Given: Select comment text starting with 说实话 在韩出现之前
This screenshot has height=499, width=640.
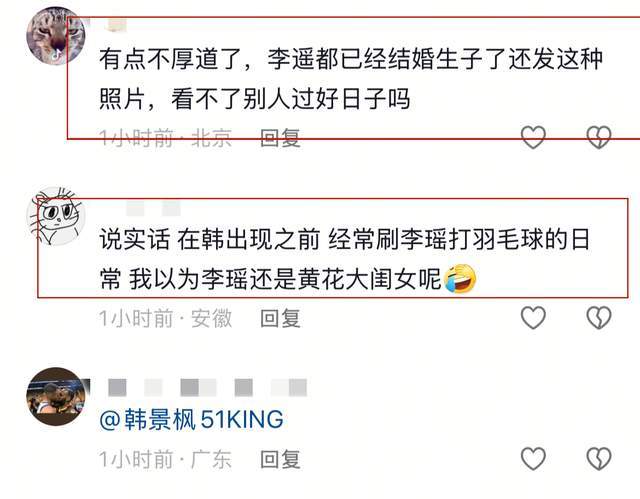Looking at the screenshot, I should click(344, 259).
